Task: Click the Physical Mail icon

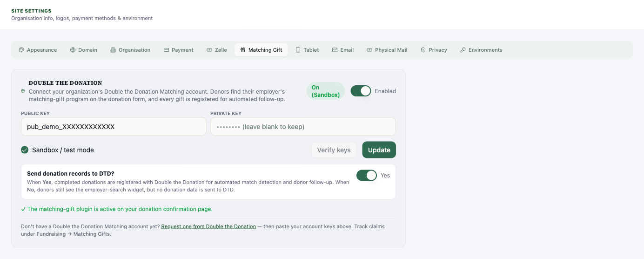Action: pos(369,50)
